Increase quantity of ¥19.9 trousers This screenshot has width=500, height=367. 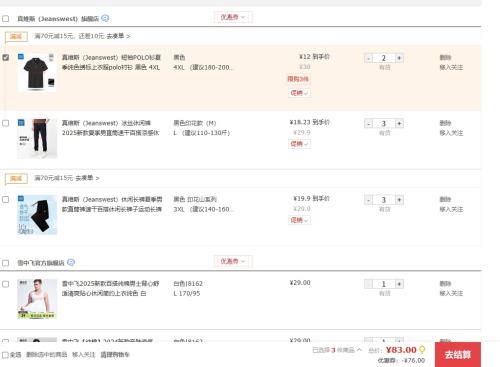[399, 200]
